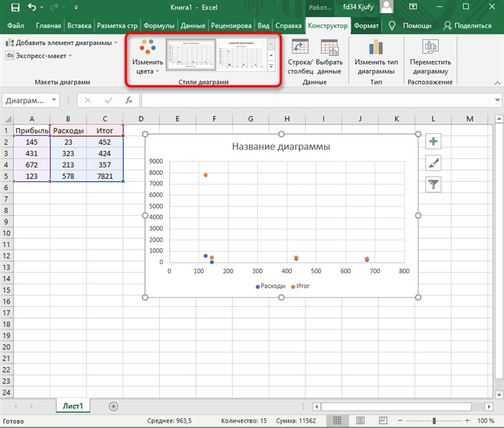504x428 pixels.
Task: Click Change Chart Type (Изменить тип диаграммы)
Action: (376, 57)
